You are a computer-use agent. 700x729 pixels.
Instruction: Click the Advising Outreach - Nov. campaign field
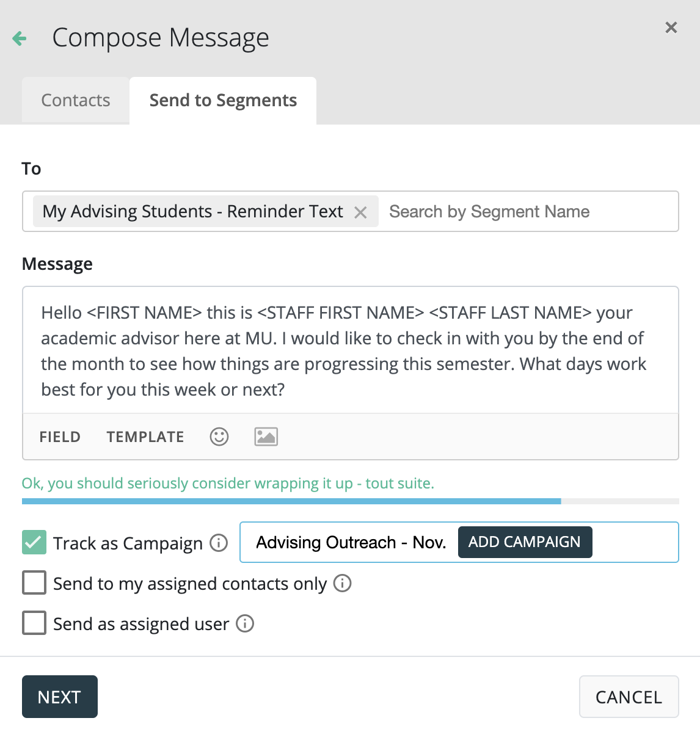(351, 542)
